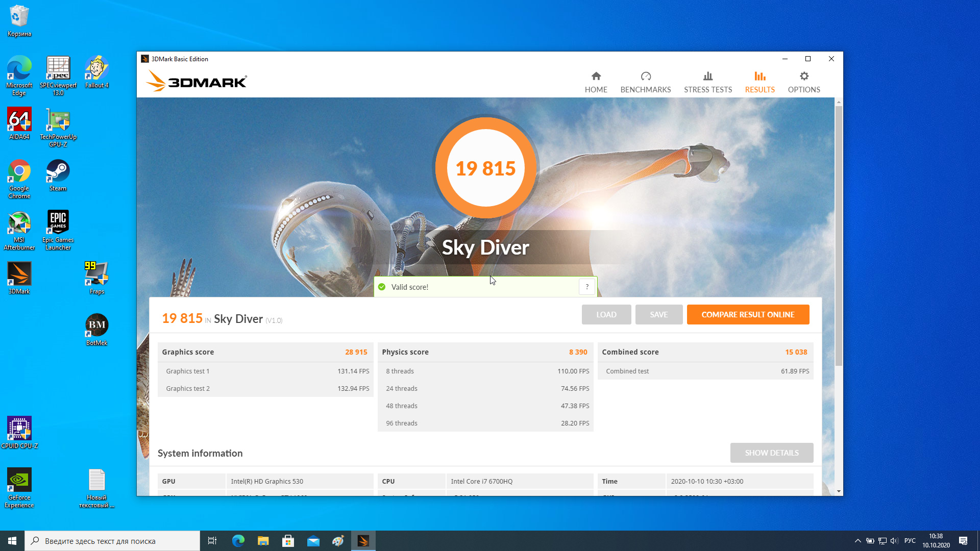
Task: Open the HOME tab in 3DMark
Action: pyautogui.click(x=596, y=83)
